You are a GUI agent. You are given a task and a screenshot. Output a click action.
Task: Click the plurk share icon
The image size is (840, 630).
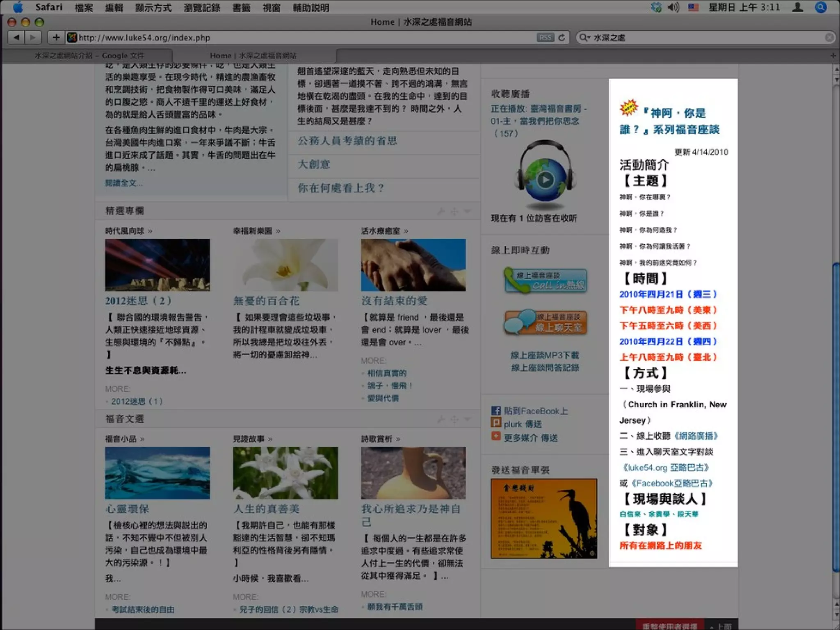(x=496, y=423)
